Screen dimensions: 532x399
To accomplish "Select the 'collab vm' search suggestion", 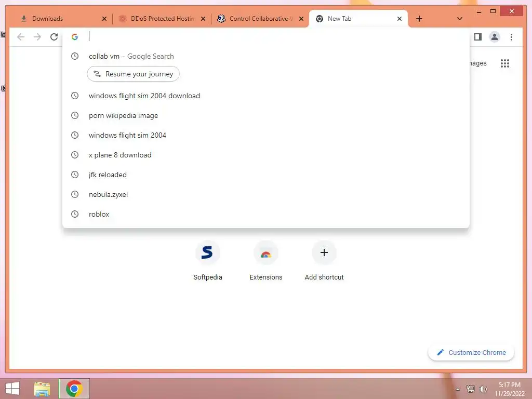I will pyautogui.click(x=266, y=56).
